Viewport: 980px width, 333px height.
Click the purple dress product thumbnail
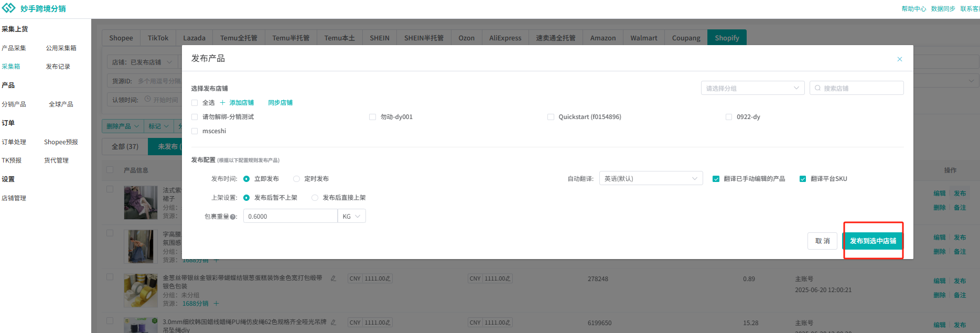point(141,202)
